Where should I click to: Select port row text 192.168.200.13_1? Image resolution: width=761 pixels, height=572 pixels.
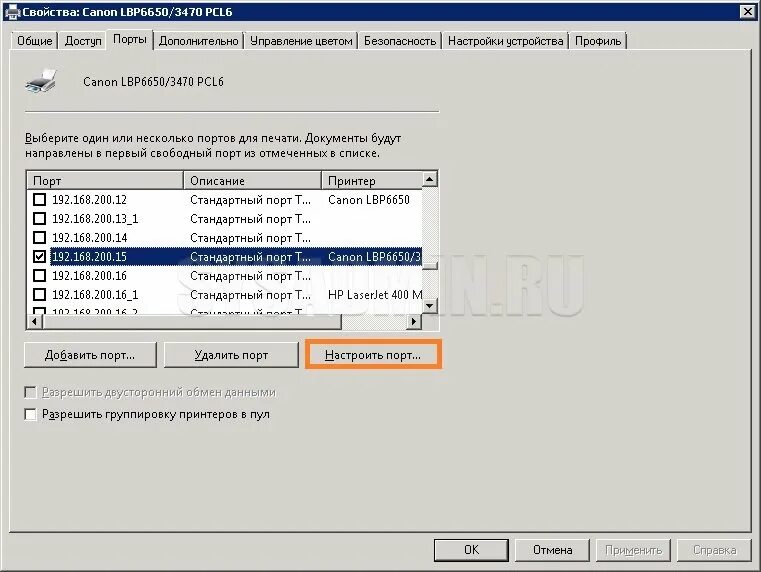95,218
